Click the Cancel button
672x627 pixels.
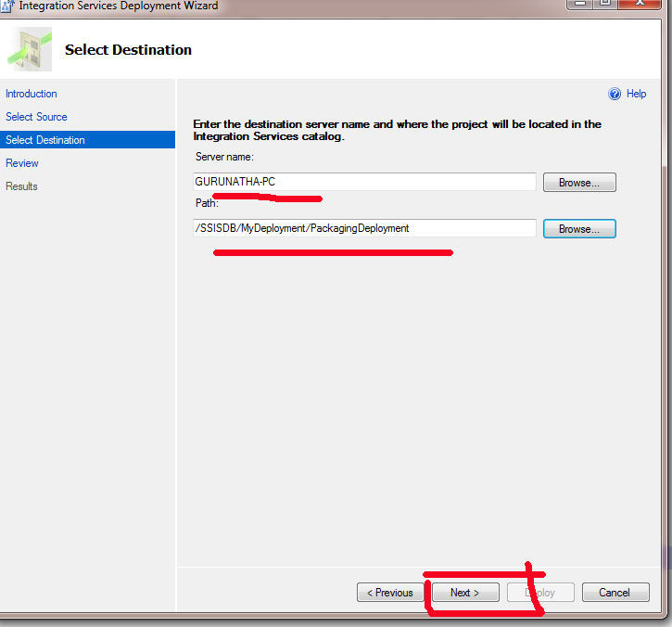(x=615, y=593)
